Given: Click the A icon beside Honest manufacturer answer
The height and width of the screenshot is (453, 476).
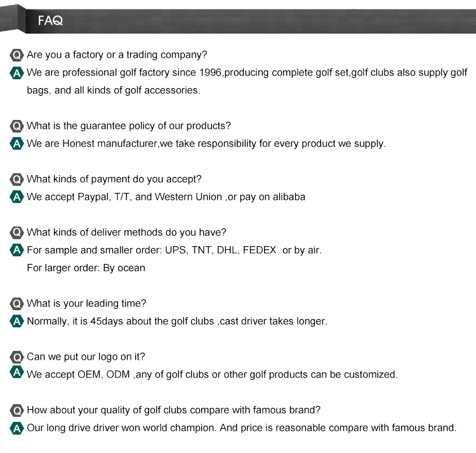Looking at the screenshot, I should click(17, 143).
